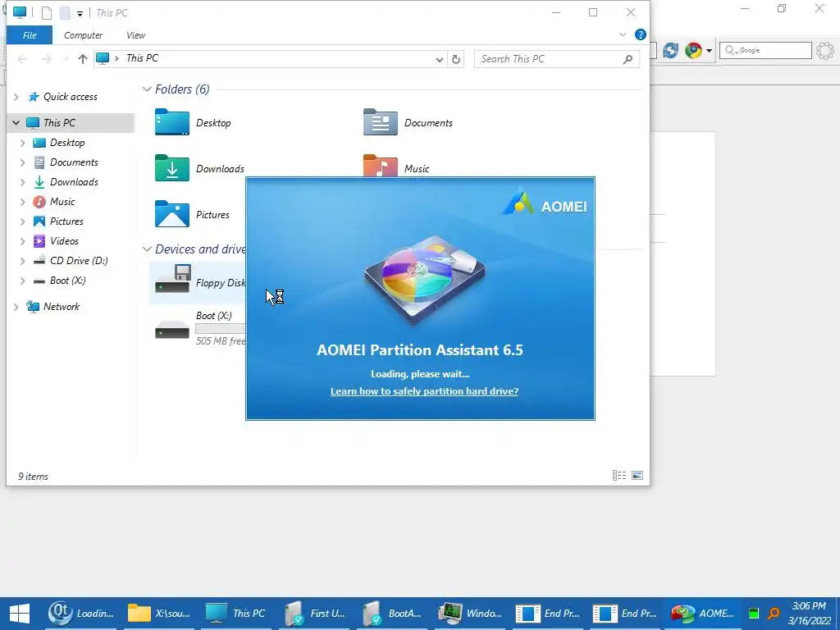Open the View ribbon tab
This screenshot has height=630, width=840.
click(135, 34)
